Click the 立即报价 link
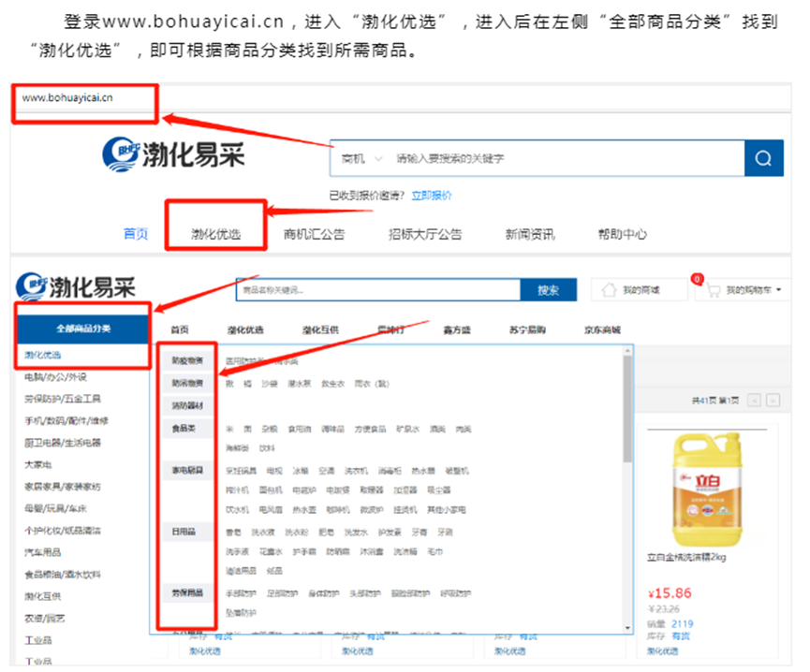This screenshot has height=672, width=810. click(x=432, y=196)
